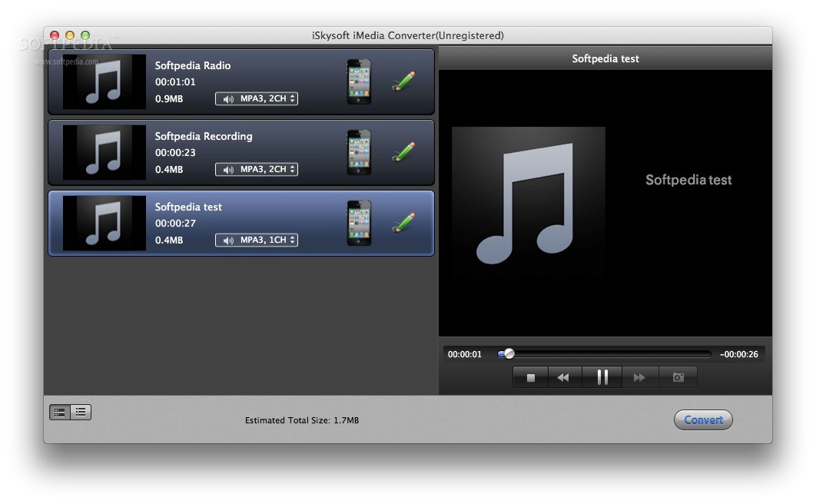The height and width of the screenshot is (504, 816).
Task: Click the 00:01:01 duration text
Action: (x=175, y=82)
